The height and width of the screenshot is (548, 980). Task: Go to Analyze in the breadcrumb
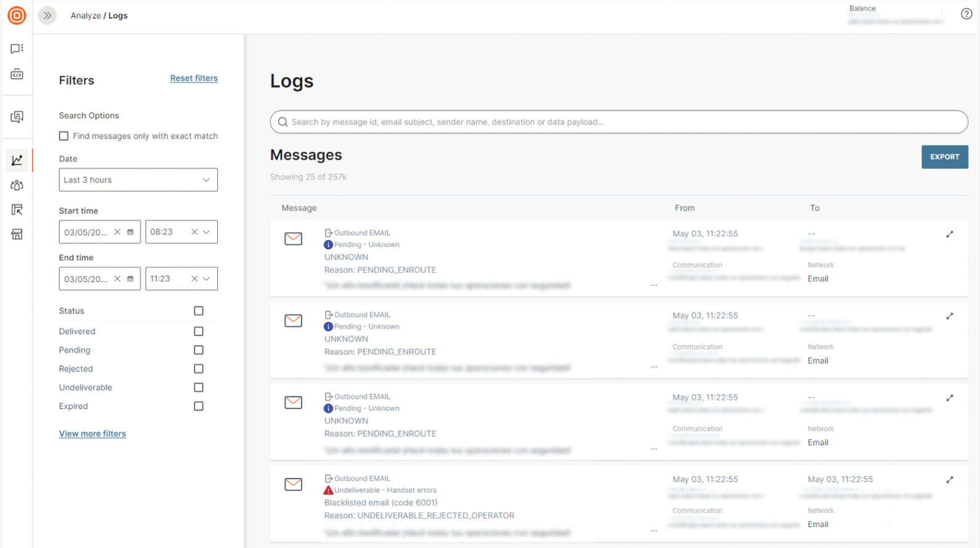86,15
